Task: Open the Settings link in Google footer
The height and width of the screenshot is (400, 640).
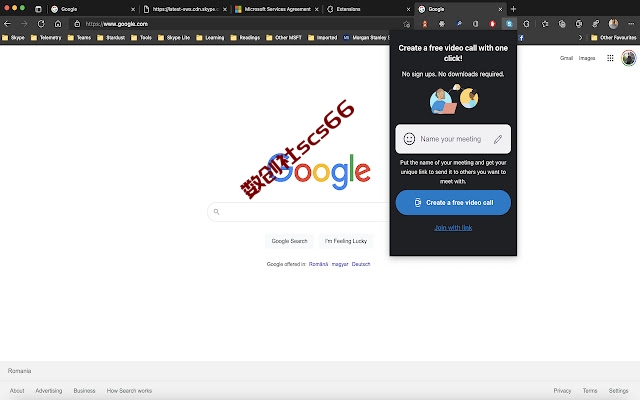Action: point(618,391)
